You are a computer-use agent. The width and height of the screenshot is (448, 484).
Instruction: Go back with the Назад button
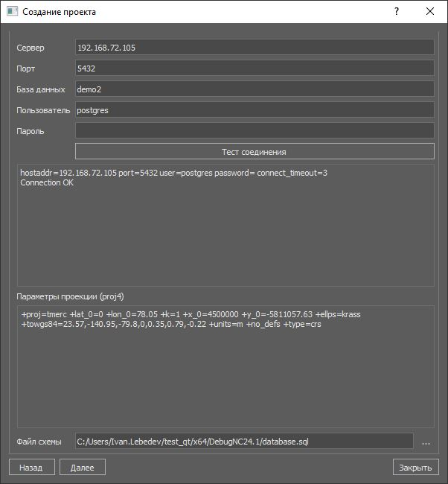[x=31, y=468]
